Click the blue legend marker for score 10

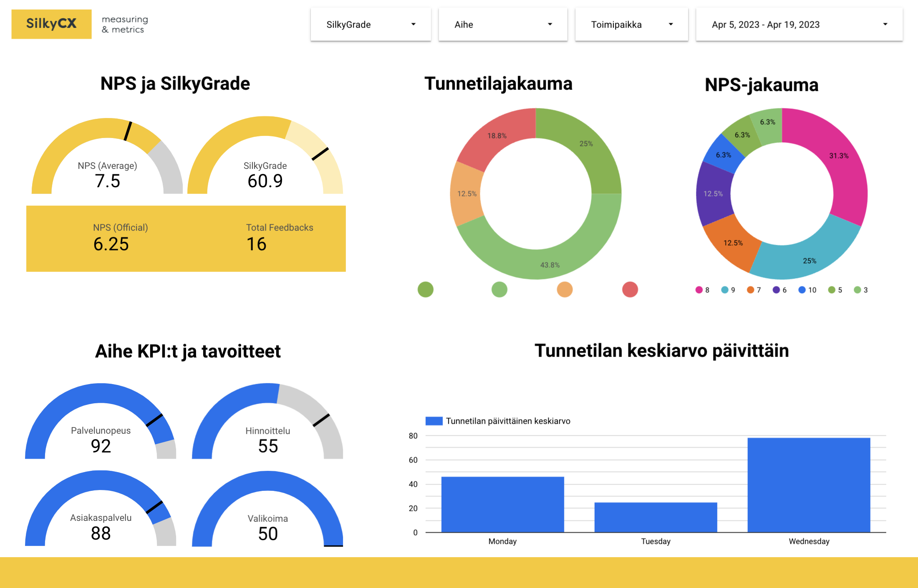(x=802, y=290)
